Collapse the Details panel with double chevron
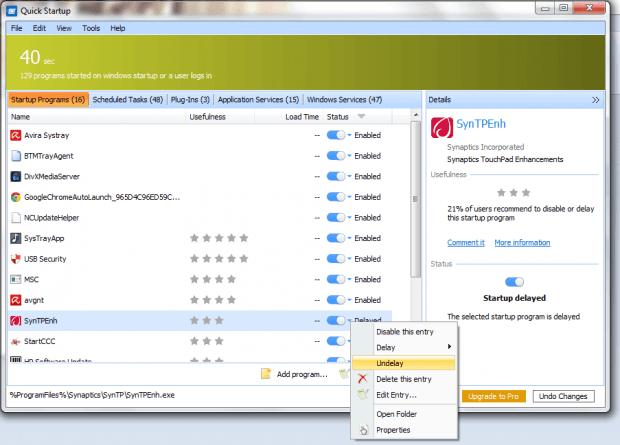The height and width of the screenshot is (445, 620). pyautogui.click(x=596, y=100)
